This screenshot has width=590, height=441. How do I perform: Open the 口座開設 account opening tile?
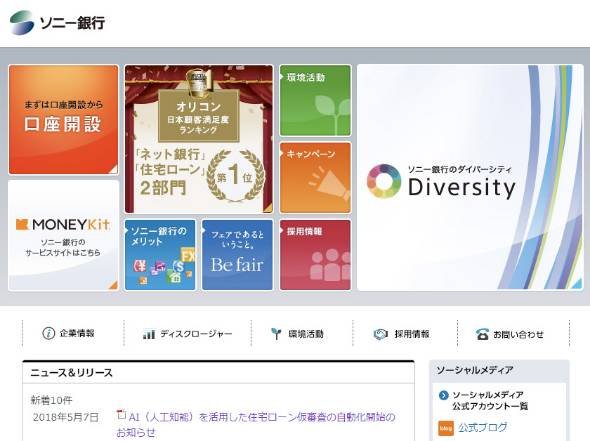[x=63, y=119]
